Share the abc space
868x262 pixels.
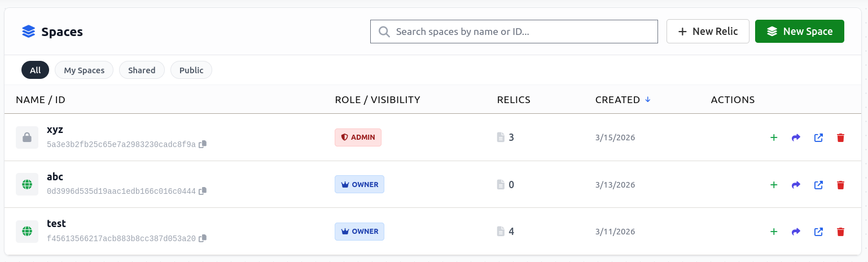[x=796, y=185]
